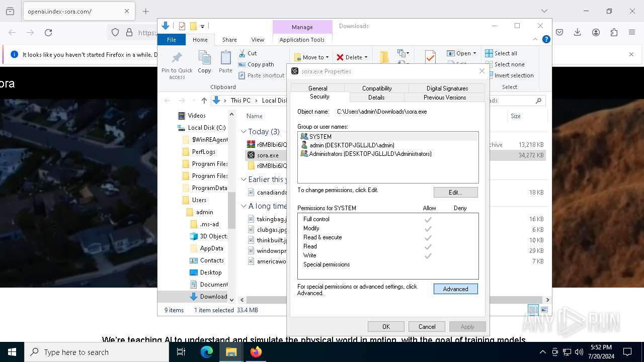Open Firefox hamburger application menu

632,33
